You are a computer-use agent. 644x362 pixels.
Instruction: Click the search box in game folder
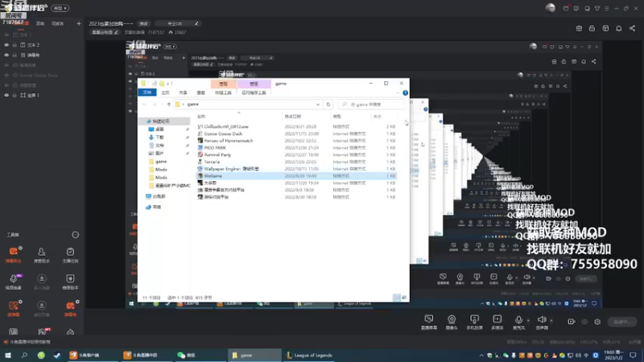tap(372, 105)
